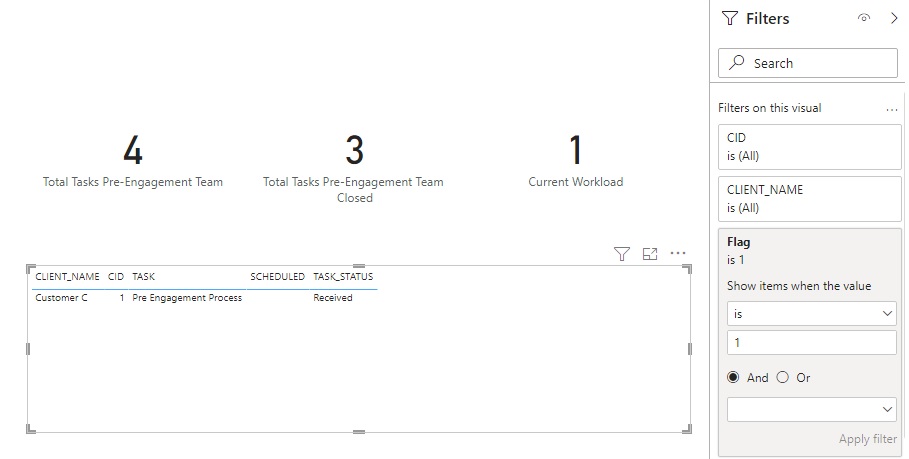Image resolution: width=909 pixels, height=459 pixels.
Task: Click the Apply filter button
Action: (x=867, y=439)
